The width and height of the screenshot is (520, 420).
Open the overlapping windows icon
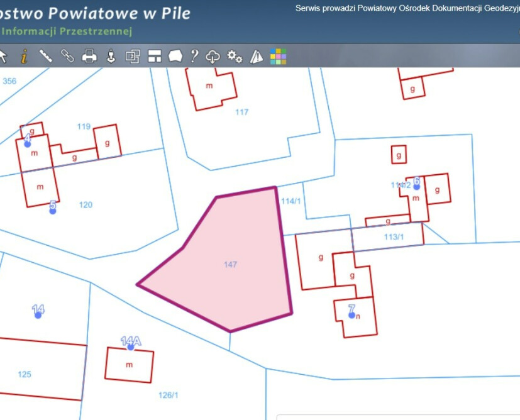point(133,57)
